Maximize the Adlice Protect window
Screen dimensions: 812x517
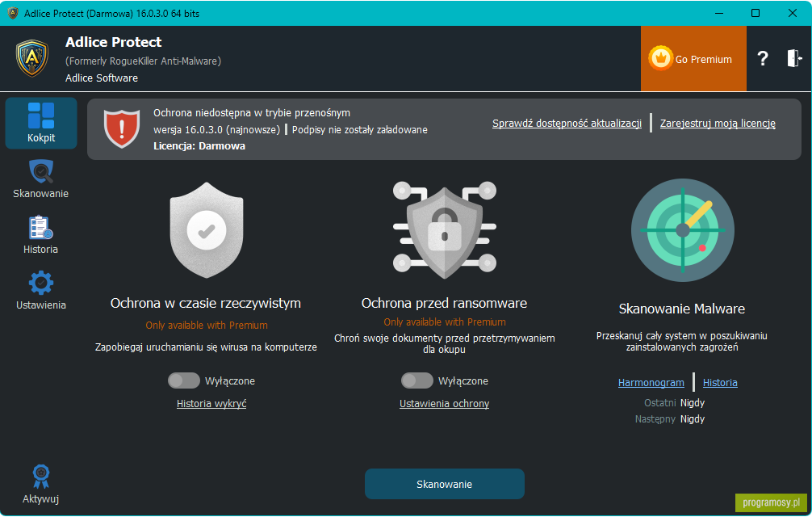755,13
